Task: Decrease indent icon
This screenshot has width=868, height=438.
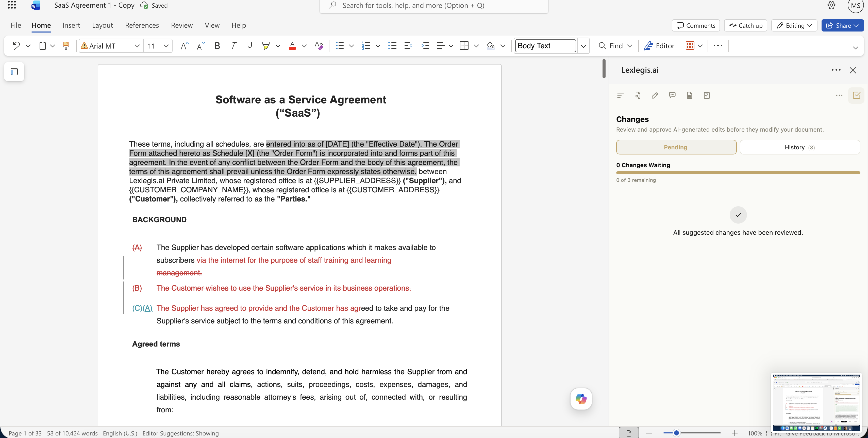Action: [x=408, y=45]
